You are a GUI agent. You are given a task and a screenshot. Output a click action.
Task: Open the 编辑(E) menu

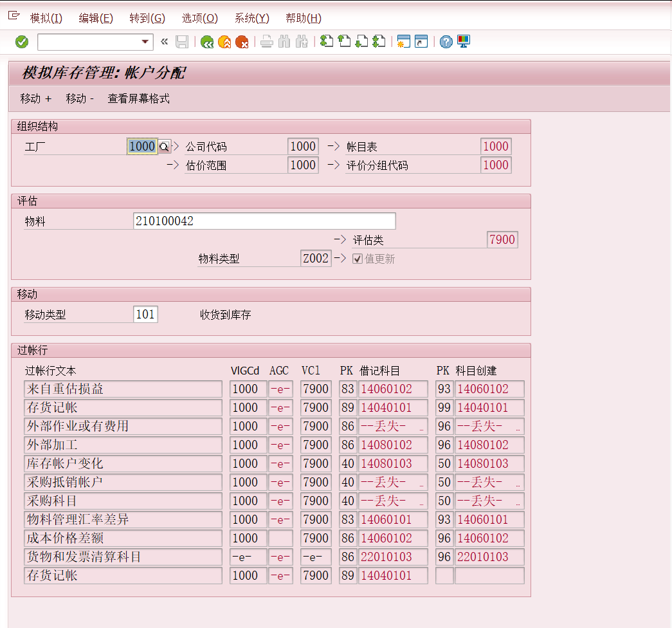[96, 18]
